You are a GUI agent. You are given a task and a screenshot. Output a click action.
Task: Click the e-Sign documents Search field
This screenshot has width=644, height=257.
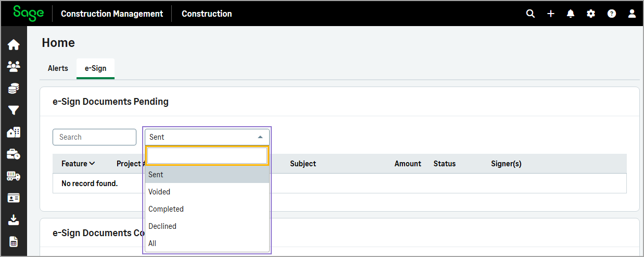point(94,137)
